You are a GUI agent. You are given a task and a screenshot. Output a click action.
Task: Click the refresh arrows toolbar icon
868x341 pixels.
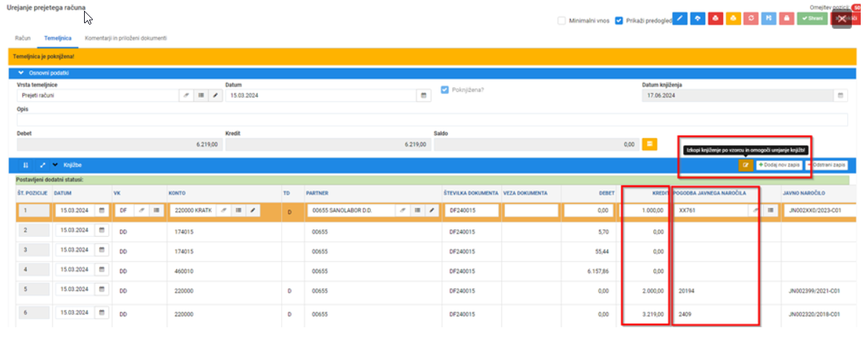[751, 18]
